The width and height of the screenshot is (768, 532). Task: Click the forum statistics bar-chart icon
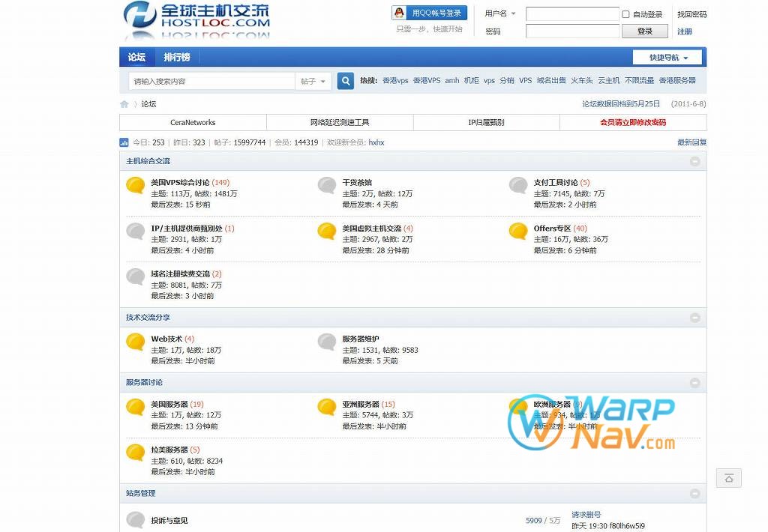(x=124, y=142)
